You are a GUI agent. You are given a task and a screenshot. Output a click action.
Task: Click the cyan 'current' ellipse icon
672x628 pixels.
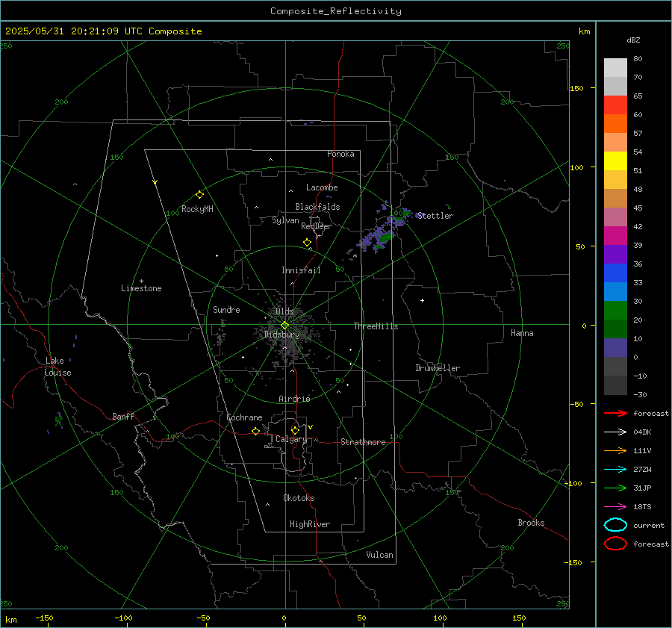click(x=615, y=525)
